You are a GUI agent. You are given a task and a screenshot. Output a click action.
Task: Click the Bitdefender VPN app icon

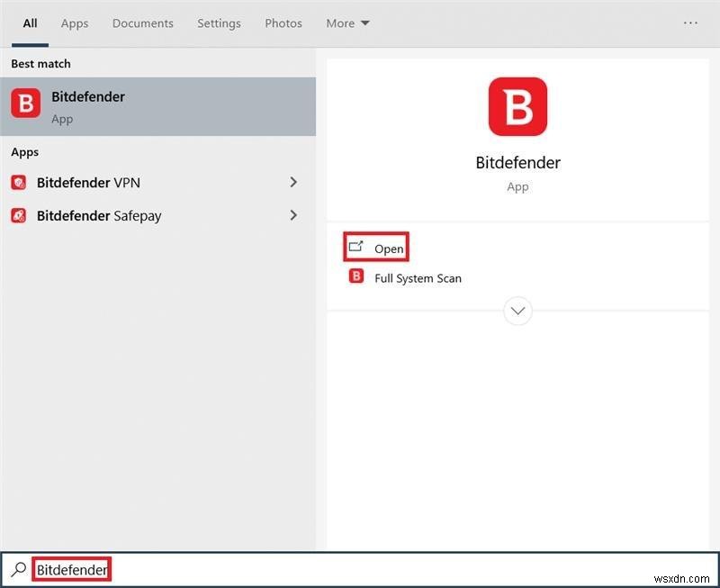(x=20, y=182)
